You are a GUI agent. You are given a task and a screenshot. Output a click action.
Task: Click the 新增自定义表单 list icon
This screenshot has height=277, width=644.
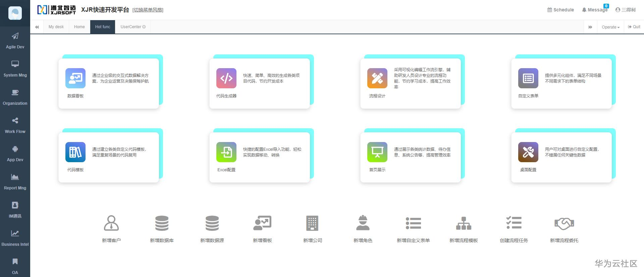pyautogui.click(x=413, y=223)
